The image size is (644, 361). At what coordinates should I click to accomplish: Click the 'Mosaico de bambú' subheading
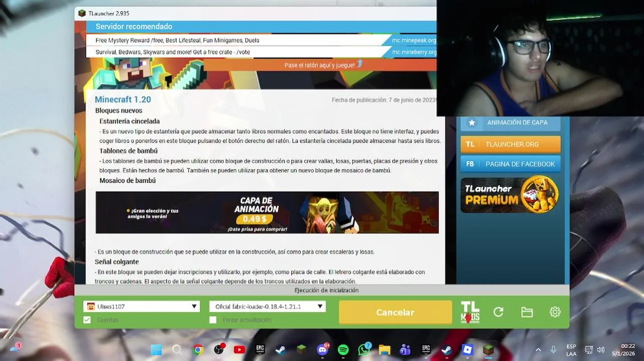coord(127,180)
